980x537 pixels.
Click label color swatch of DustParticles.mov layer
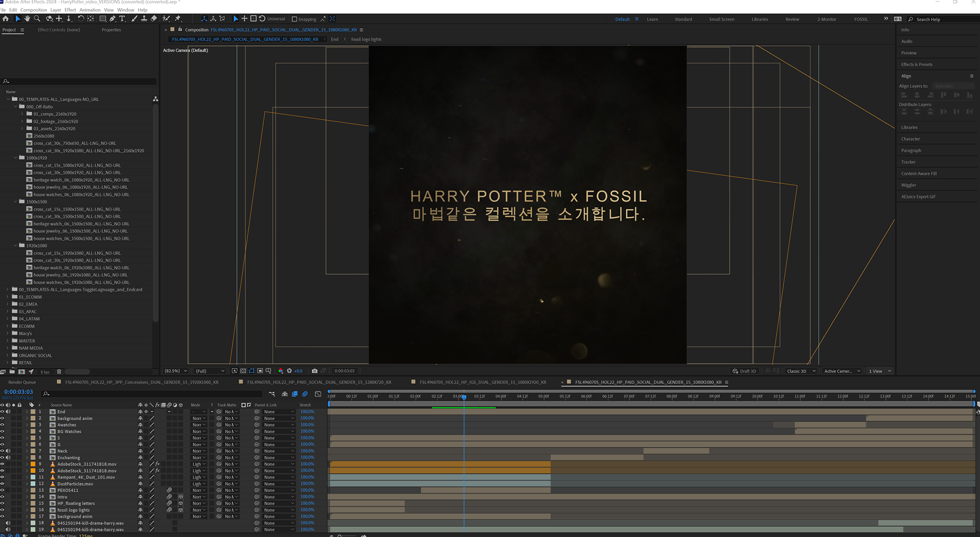pos(33,483)
